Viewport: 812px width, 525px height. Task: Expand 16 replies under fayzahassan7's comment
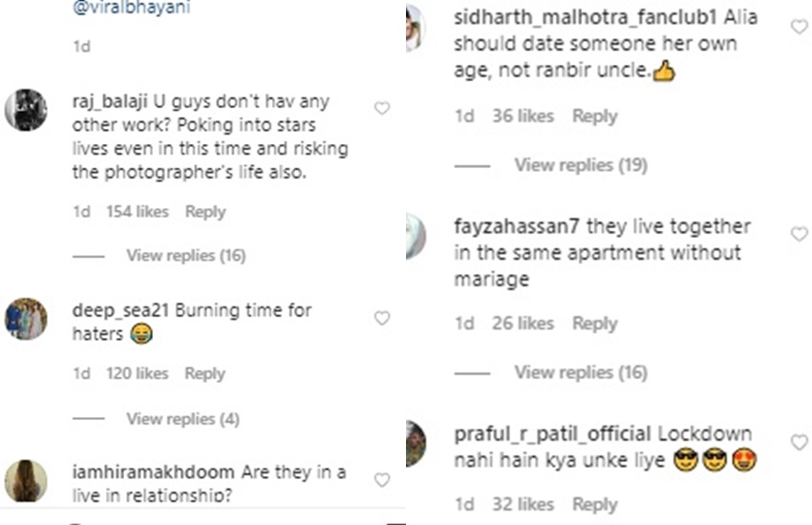(x=580, y=372)
